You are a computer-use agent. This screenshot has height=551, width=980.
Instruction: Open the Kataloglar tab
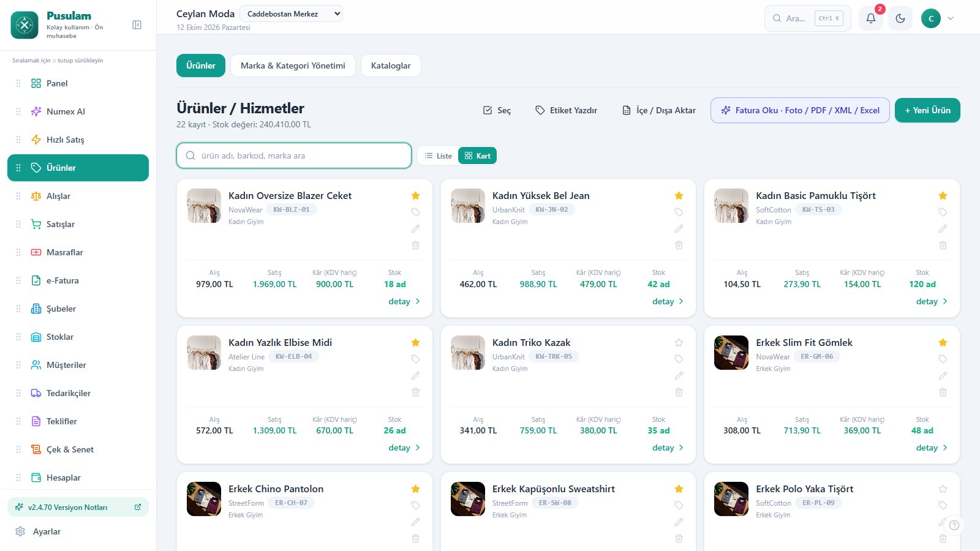(x=391, y=66)
